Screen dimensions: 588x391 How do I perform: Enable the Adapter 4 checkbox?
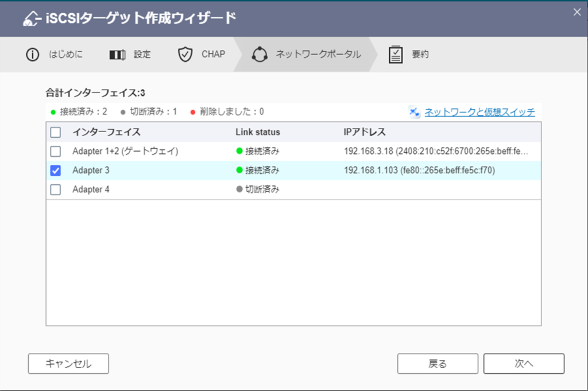(x=56, y=189)
